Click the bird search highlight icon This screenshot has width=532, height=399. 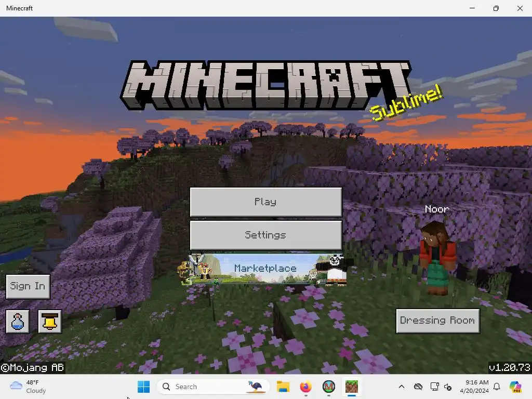(255, 387)
